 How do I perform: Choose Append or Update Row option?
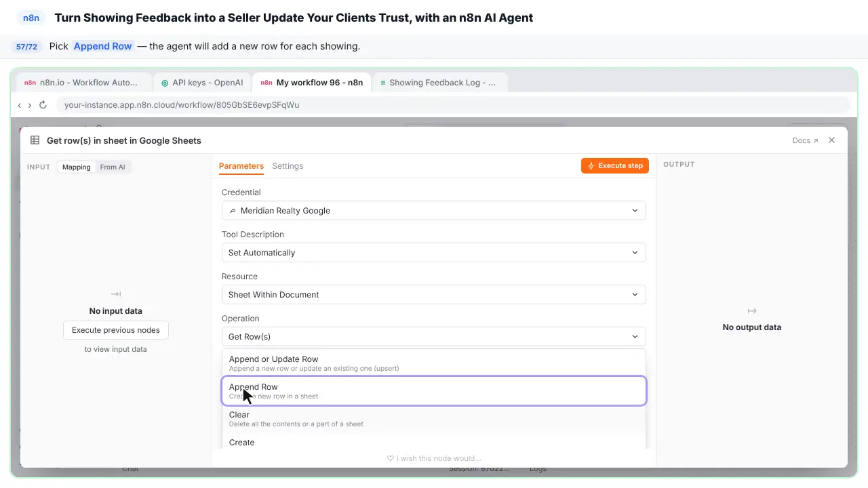point(434,363)
